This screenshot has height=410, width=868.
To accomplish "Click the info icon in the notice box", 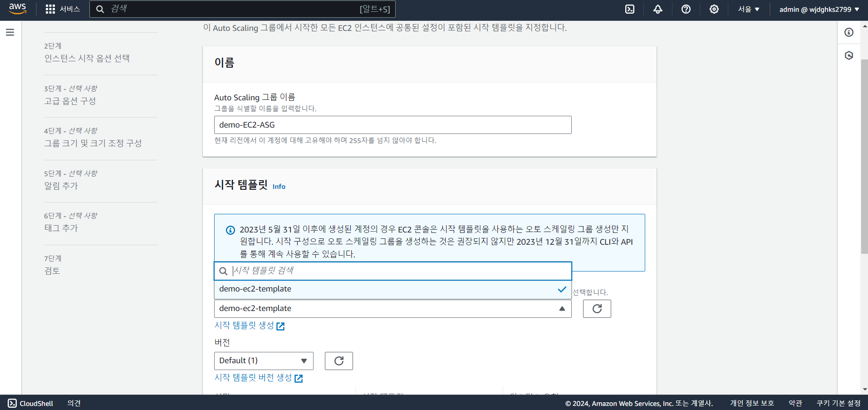I will [230, 230].
